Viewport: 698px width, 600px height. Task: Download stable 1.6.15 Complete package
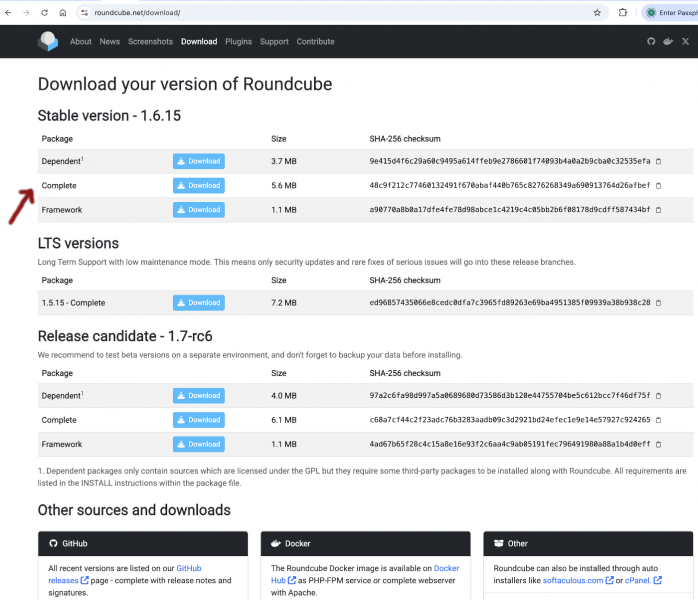(x=199, y=186)
